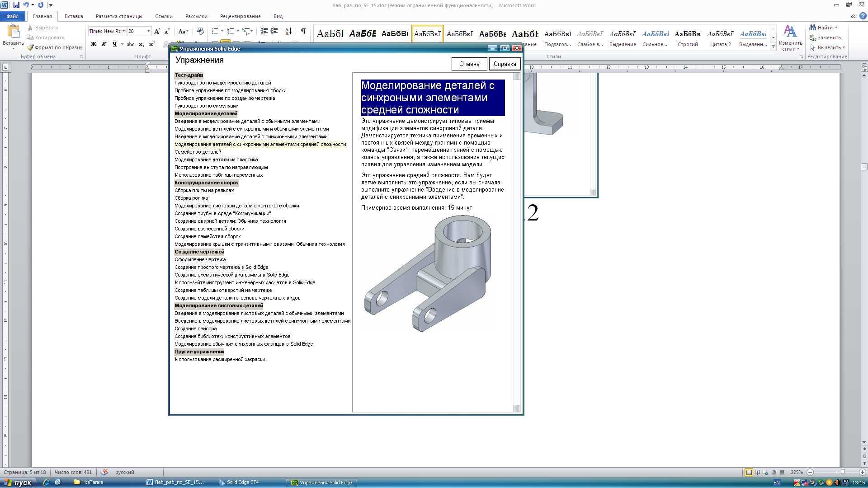This screenshot has width=868, height=488.
Task: Click the Справка button in exercises dialog
Action: 505,64
